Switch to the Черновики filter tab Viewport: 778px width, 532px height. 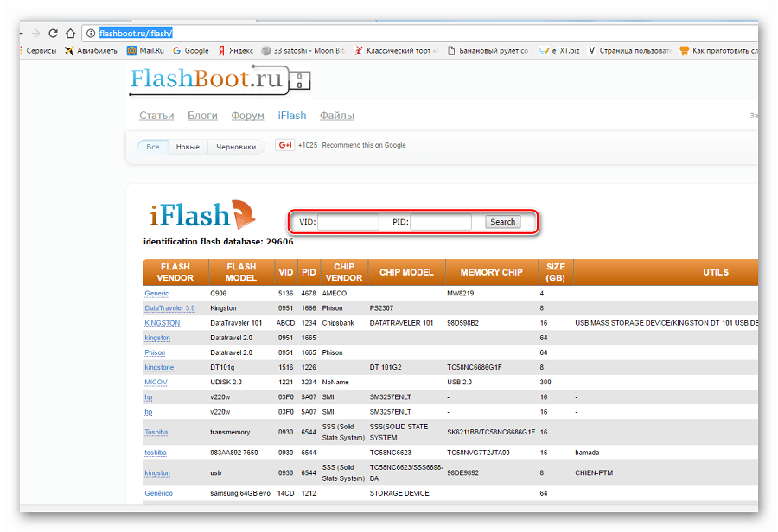[236, 147]
